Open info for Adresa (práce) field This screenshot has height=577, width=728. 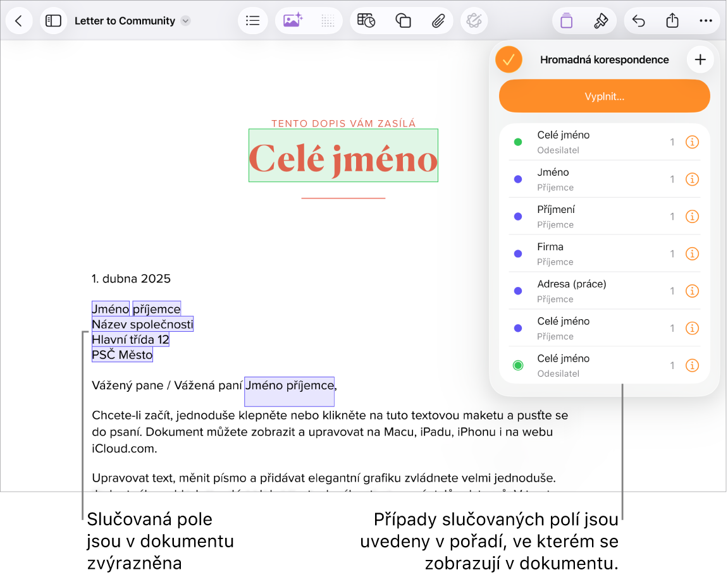click(x=692, y=291)
